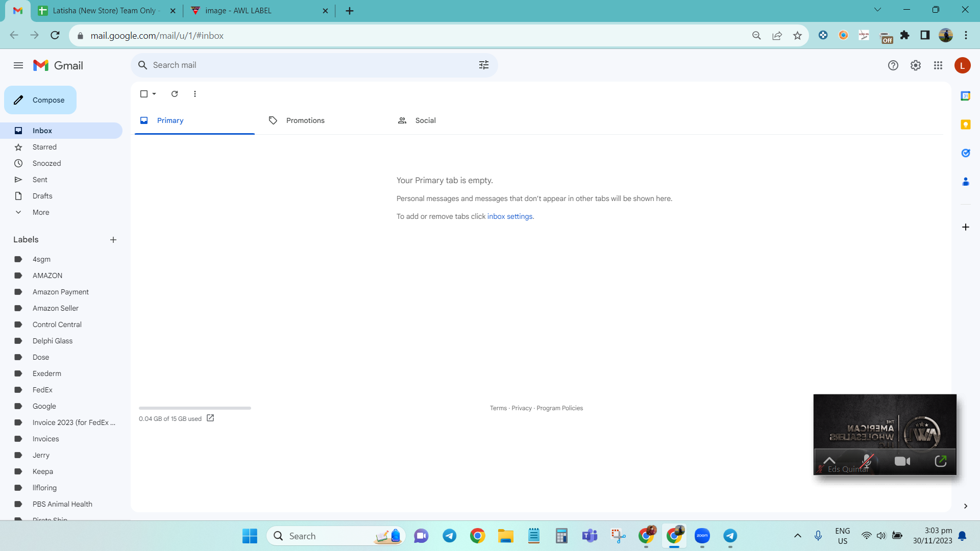Viewport: 980px width, 551px height.
Task: Open the storage management external link icon
Action: tap(210, 418)
